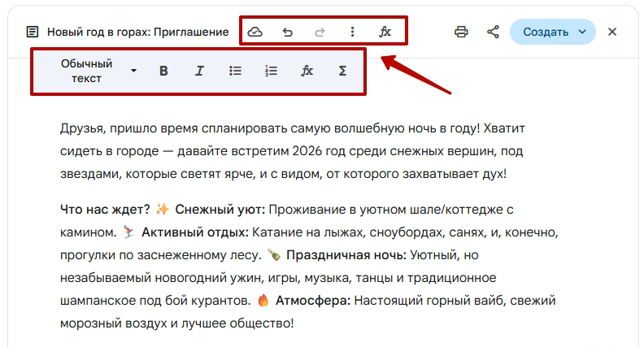The height and width of the screenshot is (347, 644).
Task: Click the bold word "Атмосфера:" in the text
Action: click(312, 300)
